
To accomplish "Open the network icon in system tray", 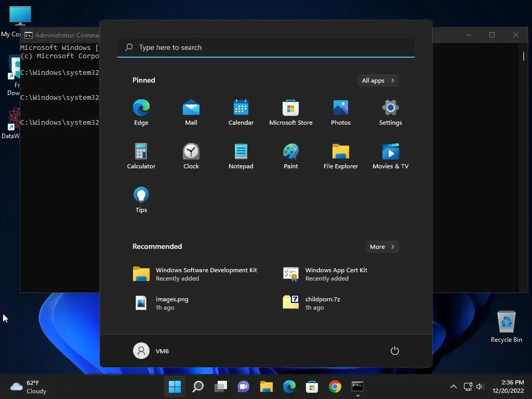I will pyautogui.click(x=468, y=387).
